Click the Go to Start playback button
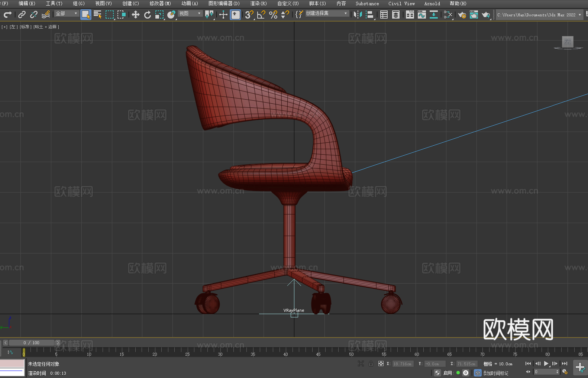The image size is (588, 378). click(528, 364)
